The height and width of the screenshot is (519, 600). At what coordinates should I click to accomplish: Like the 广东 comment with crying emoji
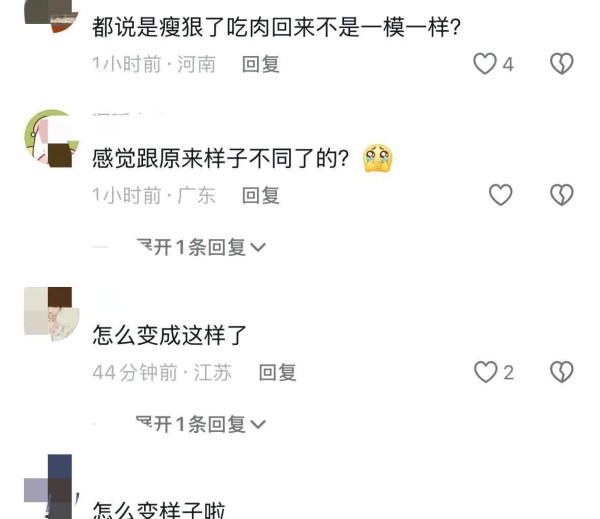(501, 195)
